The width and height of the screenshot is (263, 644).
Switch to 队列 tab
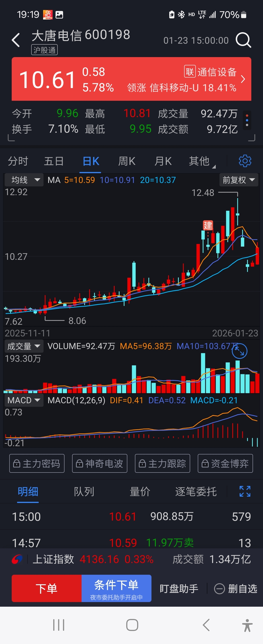coord(84,492)
